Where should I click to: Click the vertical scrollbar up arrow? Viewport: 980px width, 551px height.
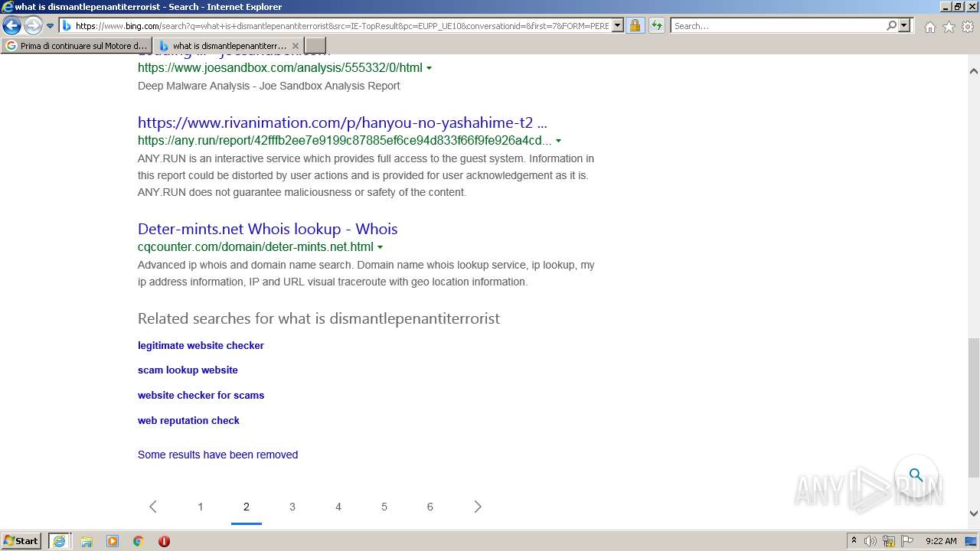pos(974,71)
